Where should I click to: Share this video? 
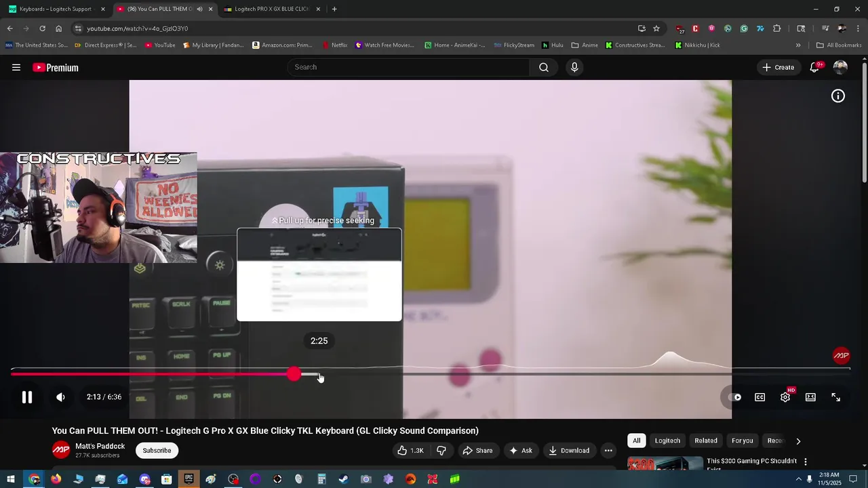[477, 451]
